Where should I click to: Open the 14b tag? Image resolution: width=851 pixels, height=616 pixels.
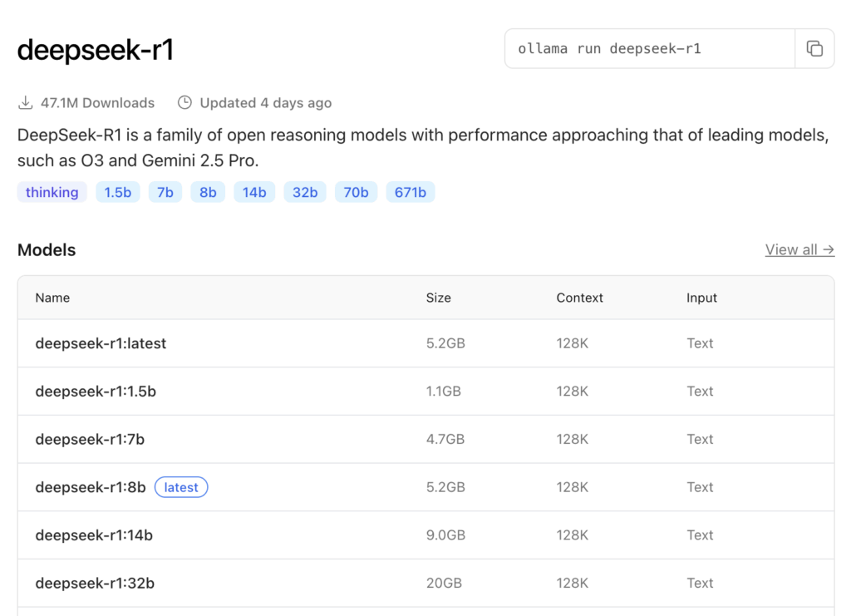pyautogui.click(x=254, y=192)
